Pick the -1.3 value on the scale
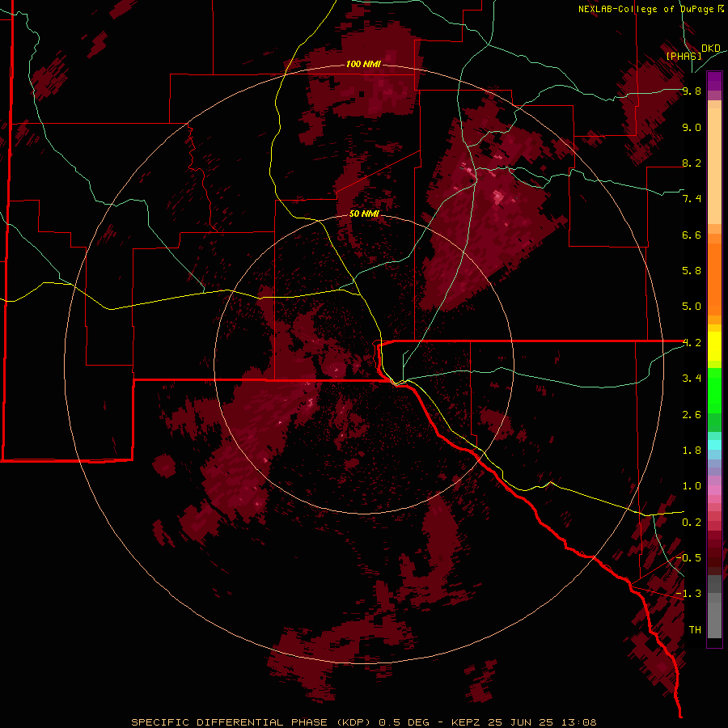 coord(688,594)
